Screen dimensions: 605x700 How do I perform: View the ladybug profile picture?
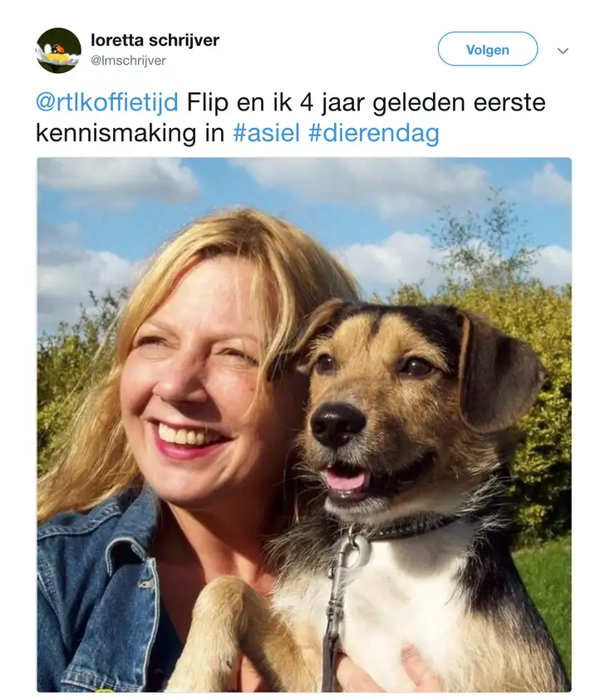(58, 50)
